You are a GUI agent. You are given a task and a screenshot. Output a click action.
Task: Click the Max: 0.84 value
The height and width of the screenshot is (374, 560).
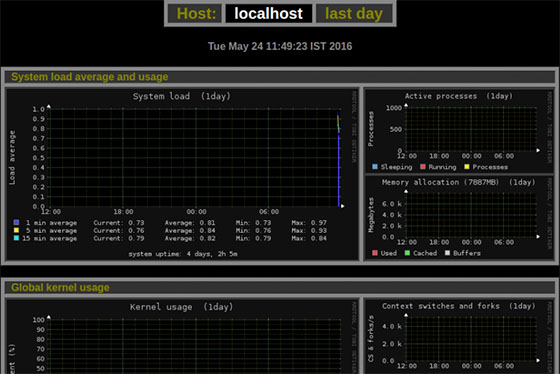pos(309,238)
